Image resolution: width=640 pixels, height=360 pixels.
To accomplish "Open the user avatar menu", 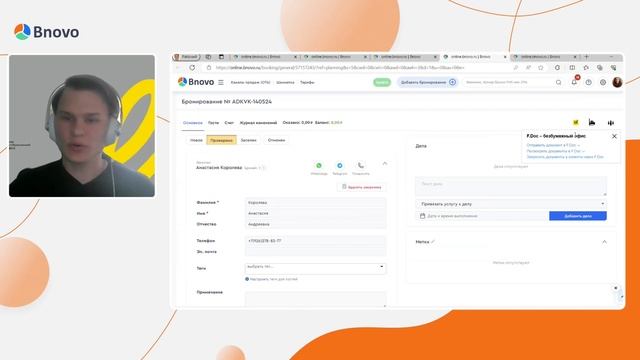I will (x=617, y=82).
